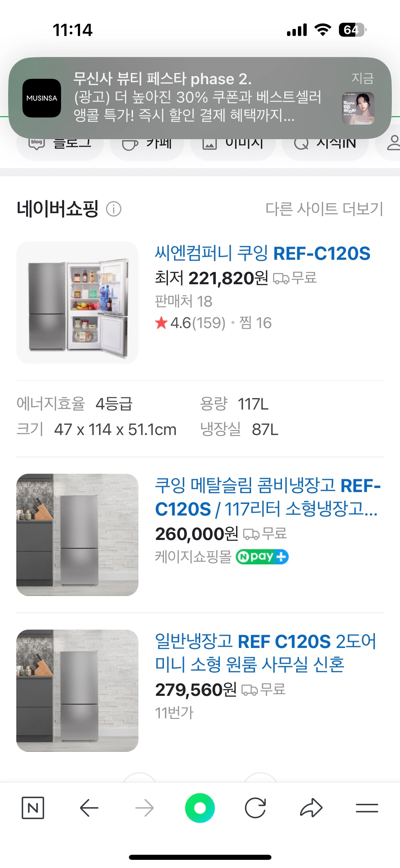Viewport: 400px width, 868px height.
Task: Go back with the left arrow
Action: (89, 808)
